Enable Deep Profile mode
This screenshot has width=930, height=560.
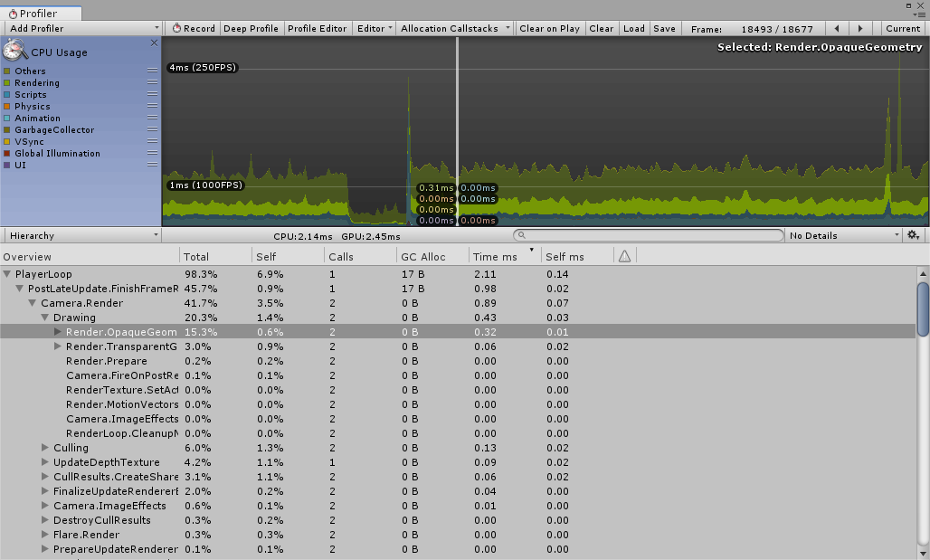[251, 28]
